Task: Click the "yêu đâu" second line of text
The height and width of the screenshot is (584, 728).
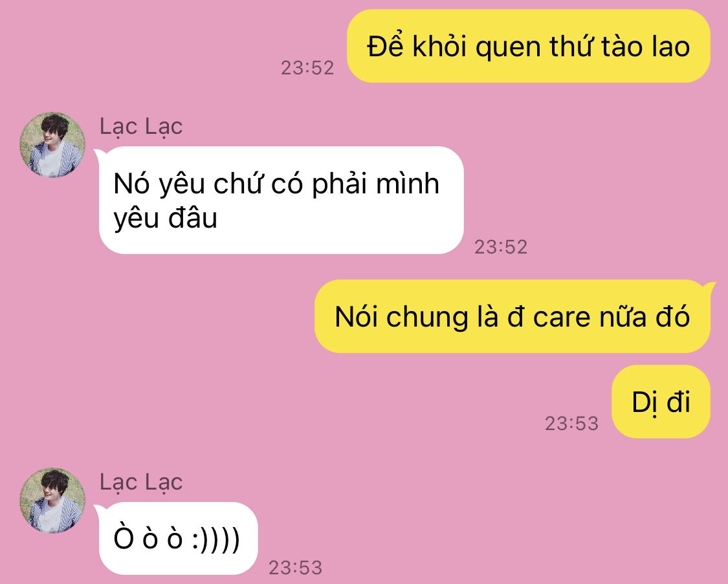Action: click(x=165, y=219)
